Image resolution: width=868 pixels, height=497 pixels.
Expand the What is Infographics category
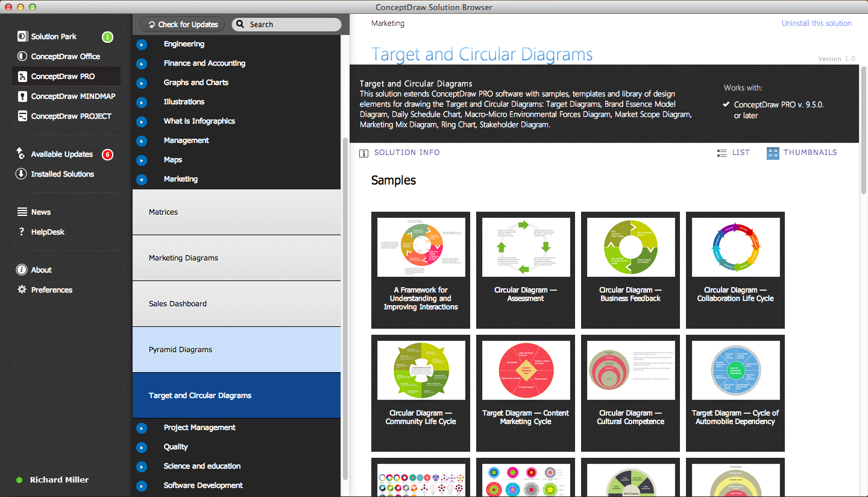142,122
